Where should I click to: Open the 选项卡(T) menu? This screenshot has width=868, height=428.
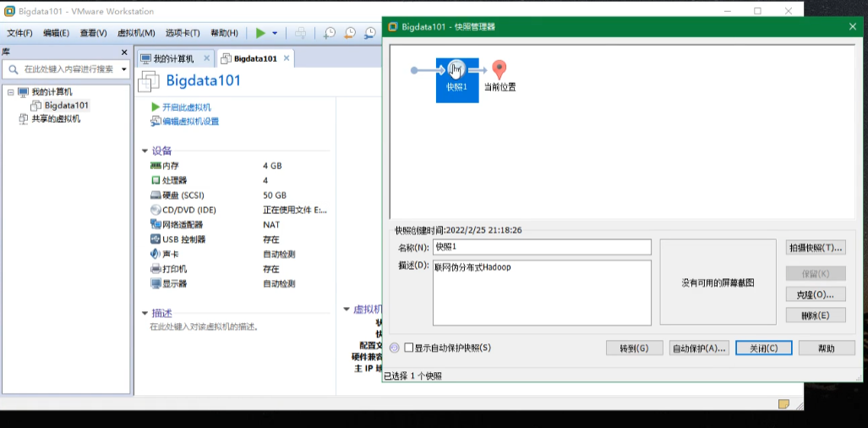pos(183,33)
